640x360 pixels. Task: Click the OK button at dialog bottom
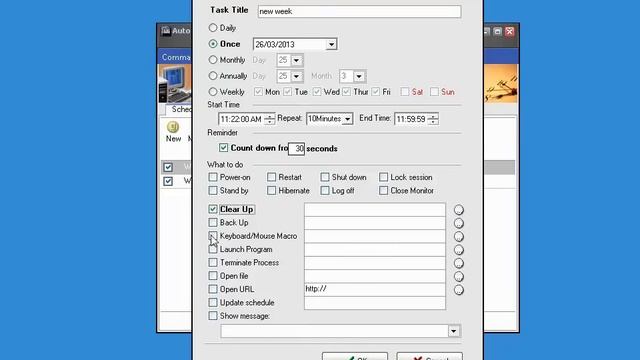pyautogui.click(x=355, y=356)
